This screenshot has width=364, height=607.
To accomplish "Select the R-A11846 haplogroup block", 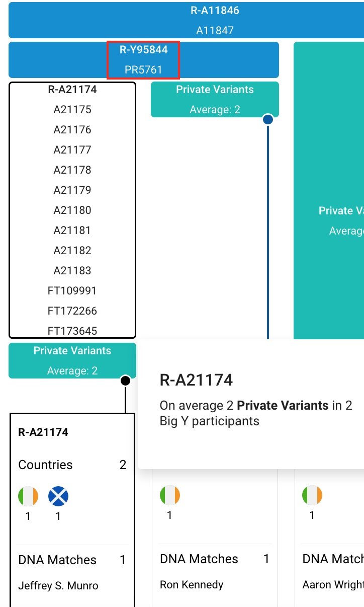I will [x=186, y=20].
